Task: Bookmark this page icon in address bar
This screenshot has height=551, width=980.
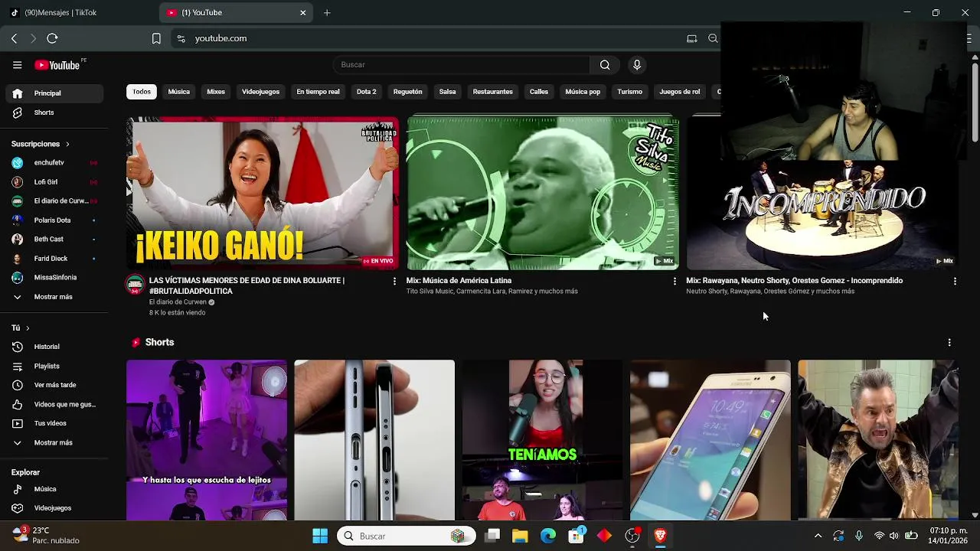Action: point(156,38)
